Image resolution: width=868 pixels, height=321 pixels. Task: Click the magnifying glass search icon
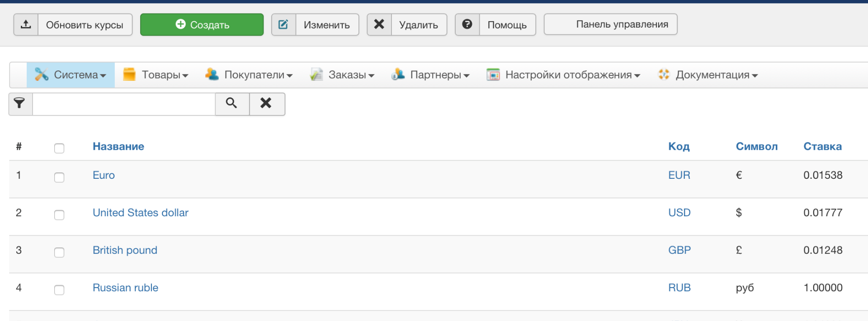231,104
